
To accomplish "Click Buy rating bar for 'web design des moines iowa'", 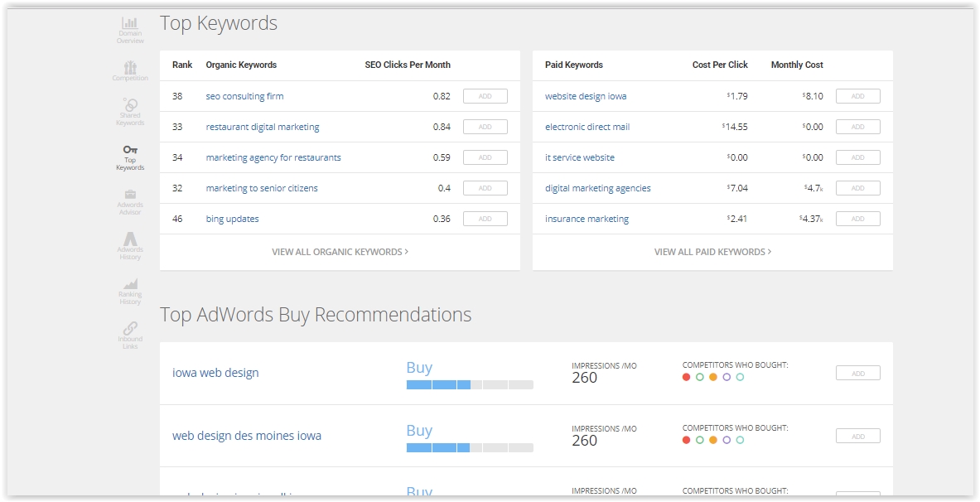I will (x=470, y=447).
